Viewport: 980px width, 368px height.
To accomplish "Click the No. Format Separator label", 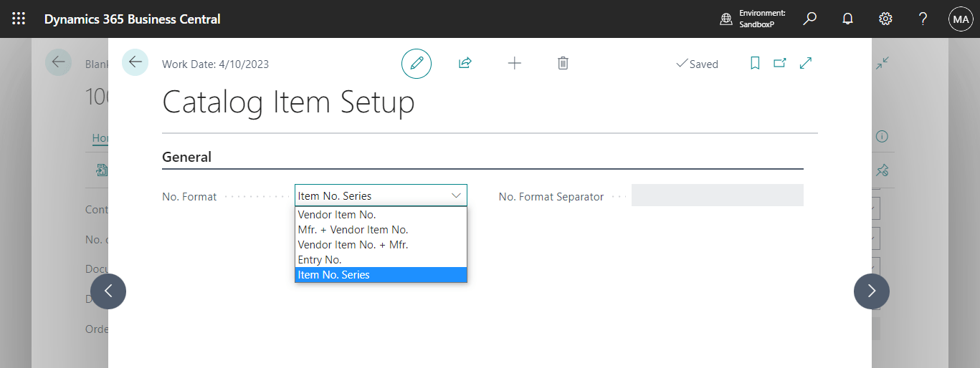I will (551, 196).
